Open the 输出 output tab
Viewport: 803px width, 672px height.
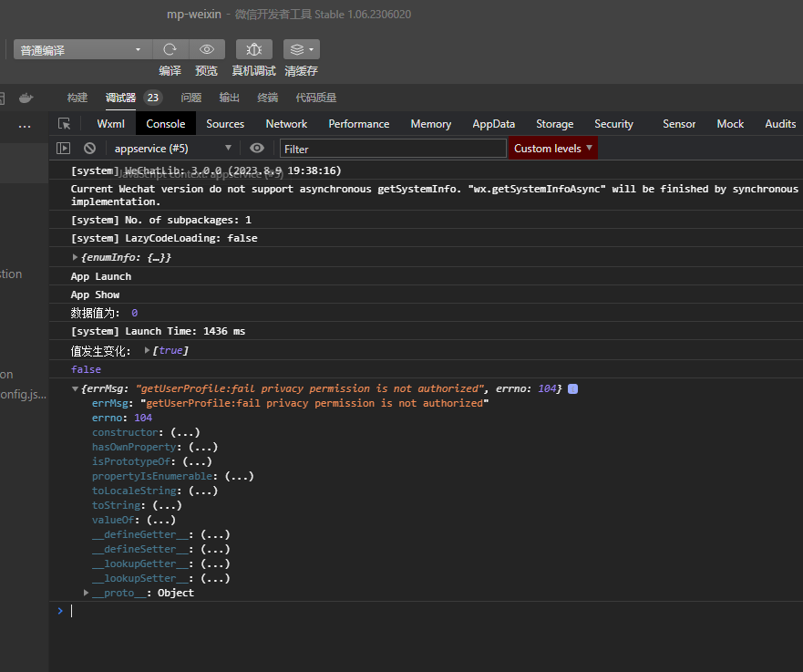tap(230, 98)
